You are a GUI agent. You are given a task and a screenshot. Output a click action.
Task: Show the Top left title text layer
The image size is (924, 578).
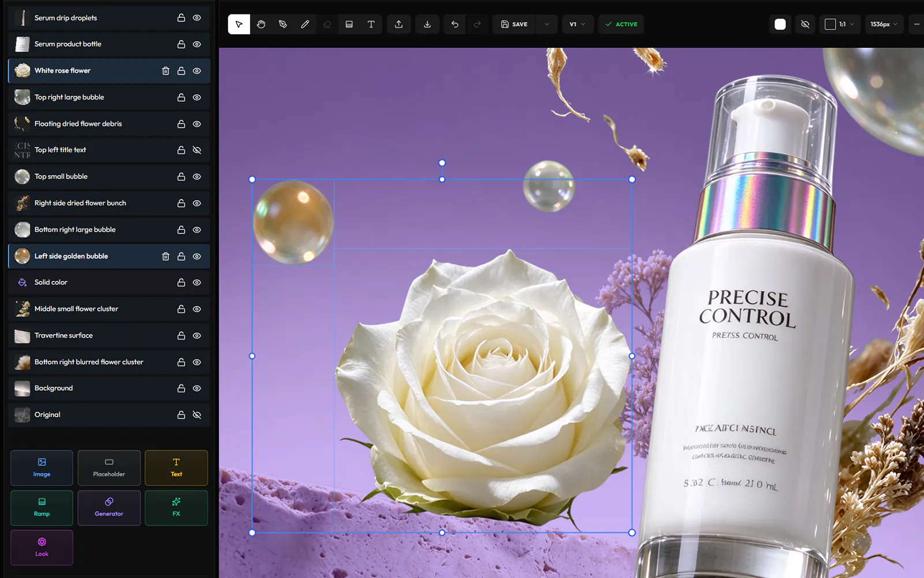coord(197,150)
